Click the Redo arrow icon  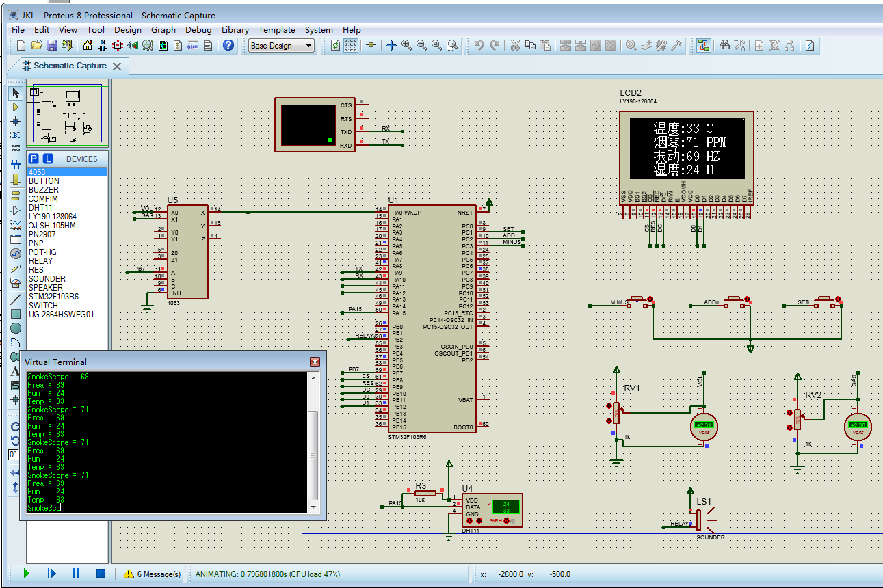(495, 45)
